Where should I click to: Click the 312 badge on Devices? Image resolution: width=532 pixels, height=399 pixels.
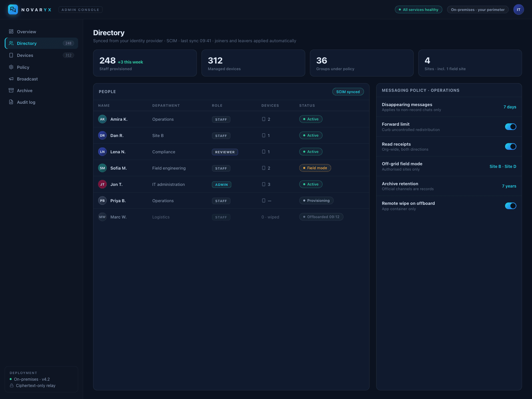coord(68,55)
